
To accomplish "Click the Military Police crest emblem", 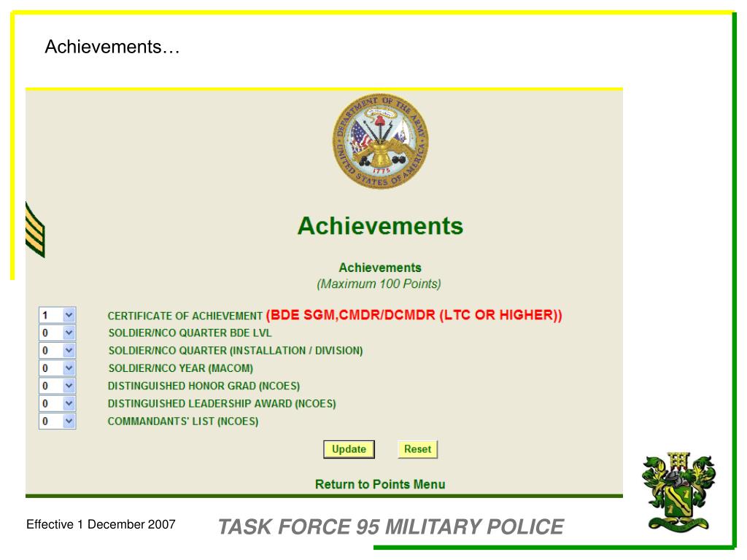I will click(x=678, y=491).
